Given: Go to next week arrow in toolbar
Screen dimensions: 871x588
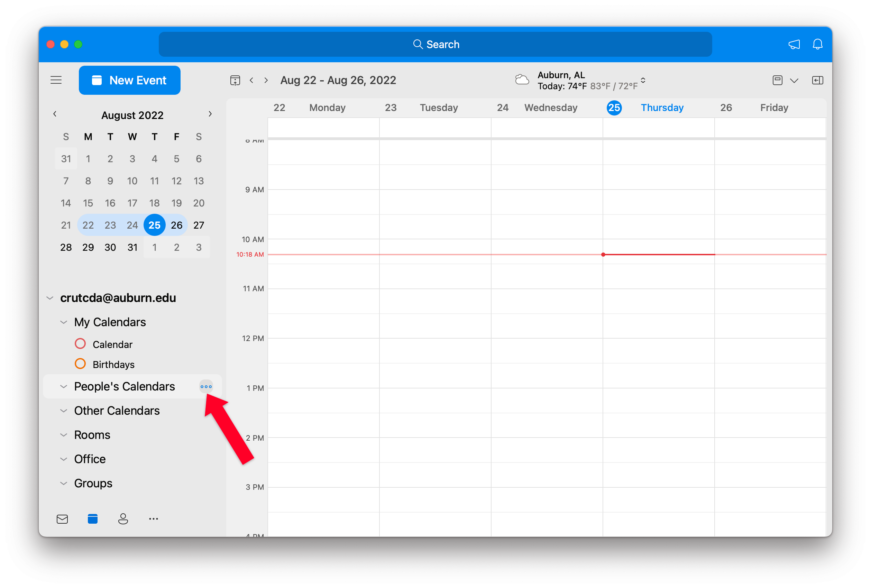Looking at the screenshot, I should (x=266, y=80).
